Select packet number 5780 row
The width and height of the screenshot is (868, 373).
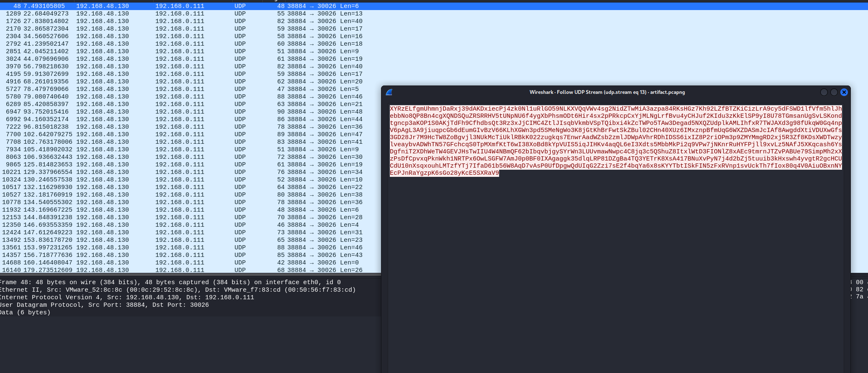191,97
